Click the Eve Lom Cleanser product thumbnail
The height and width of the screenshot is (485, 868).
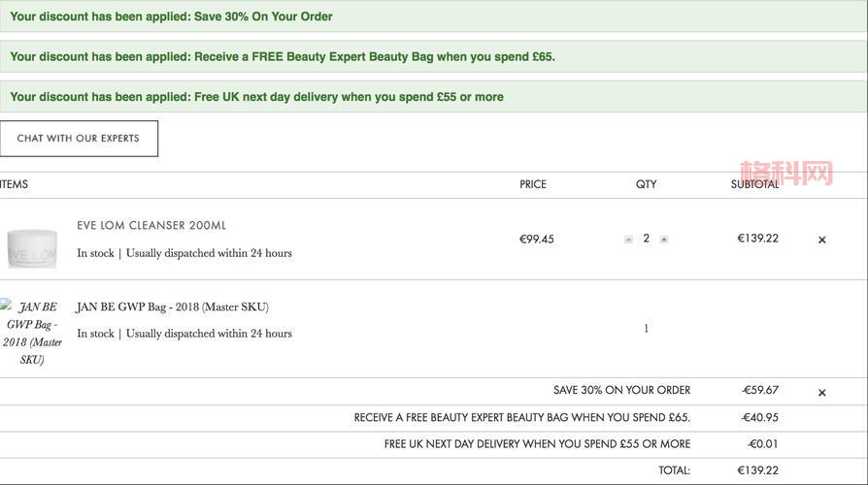(x=32, y=247)
